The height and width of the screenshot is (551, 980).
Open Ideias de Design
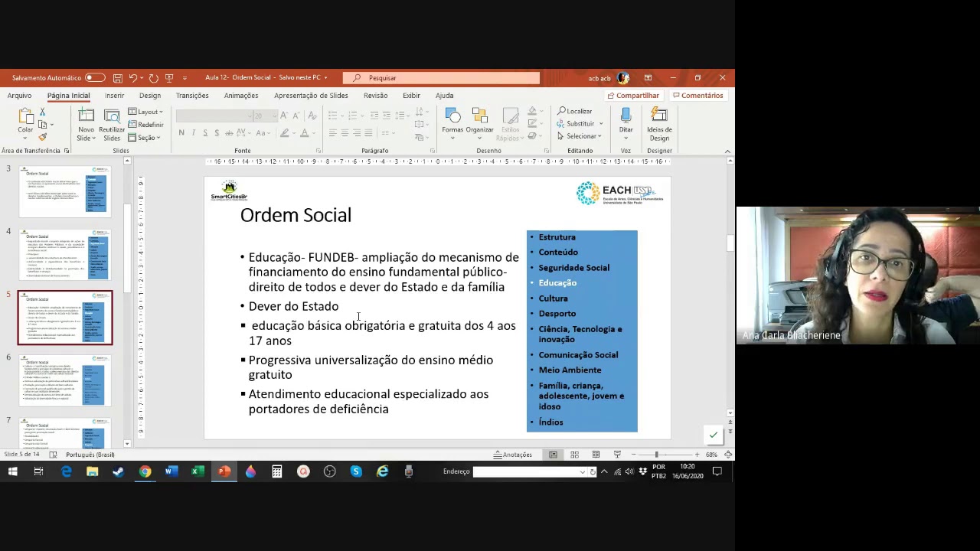pyautogui.click(x=659, y=124)
